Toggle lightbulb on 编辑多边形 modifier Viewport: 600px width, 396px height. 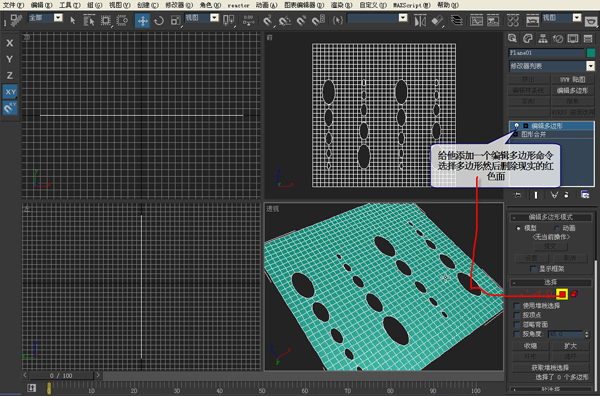pyautogui.click(x=517, y=125)
